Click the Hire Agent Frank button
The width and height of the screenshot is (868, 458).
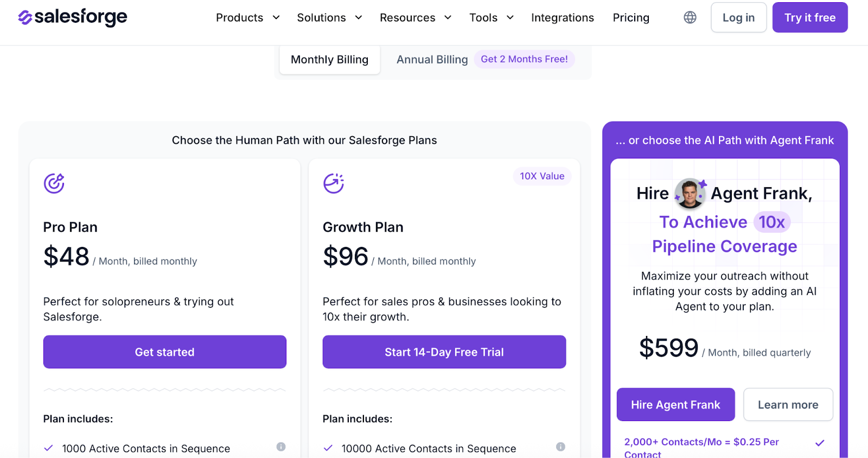click(675, 404)
